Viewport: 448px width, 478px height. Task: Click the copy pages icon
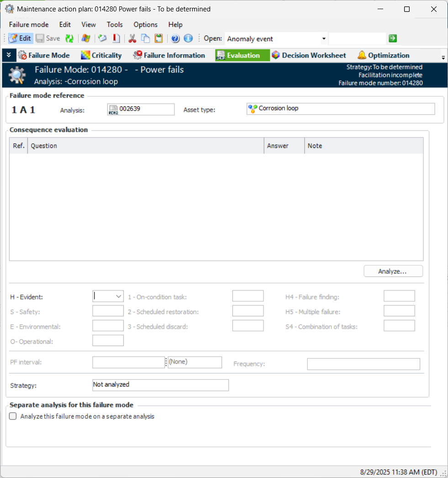(146, 38)
